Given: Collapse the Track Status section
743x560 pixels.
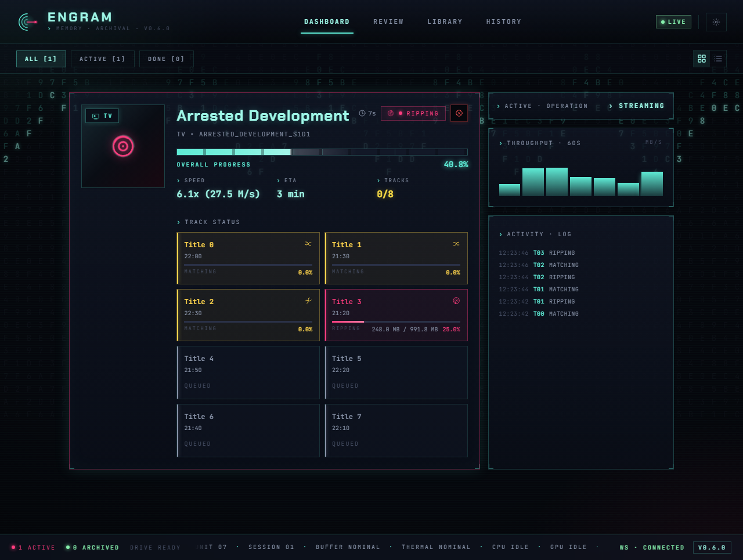Looking at the screenshot, I should pos(208,222).
